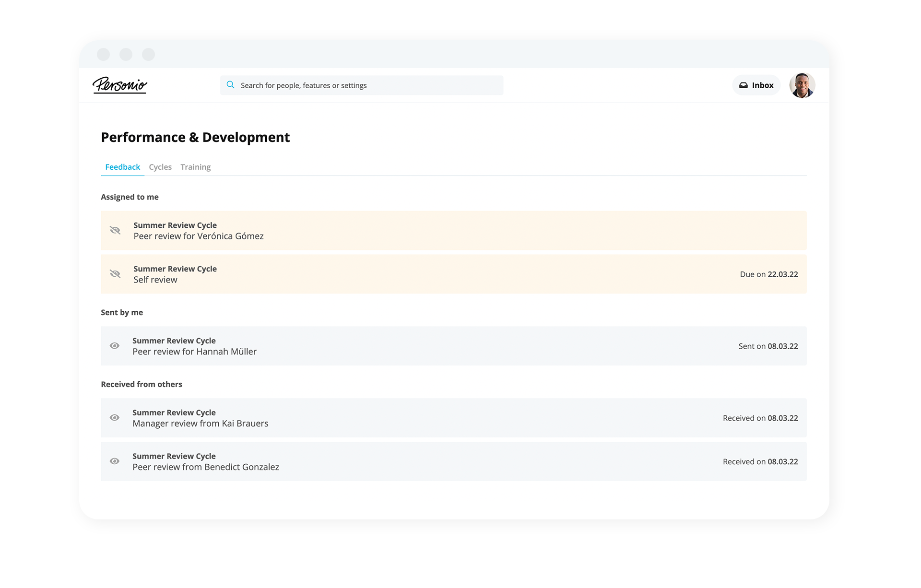Screen dimensions: 921x588
Task: Click the search magnifier icon
Action: coord(230,85)
